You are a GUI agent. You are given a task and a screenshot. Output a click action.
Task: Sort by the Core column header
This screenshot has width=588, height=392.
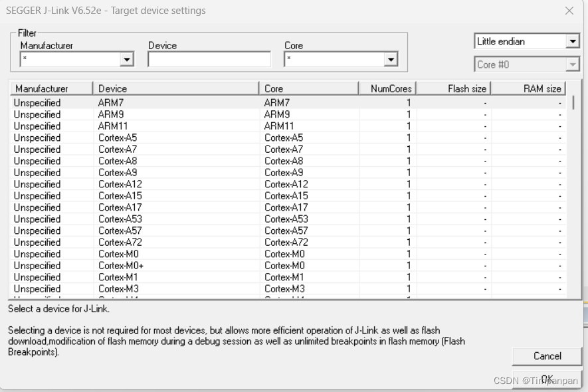[x=309, y=88]
